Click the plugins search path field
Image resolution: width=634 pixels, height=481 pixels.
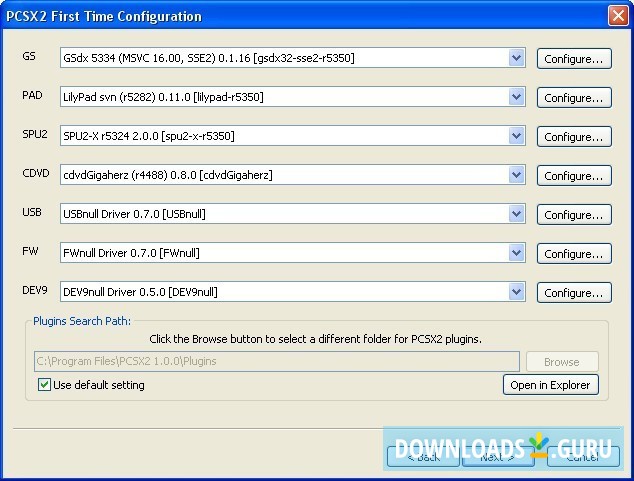click(277, 361)
